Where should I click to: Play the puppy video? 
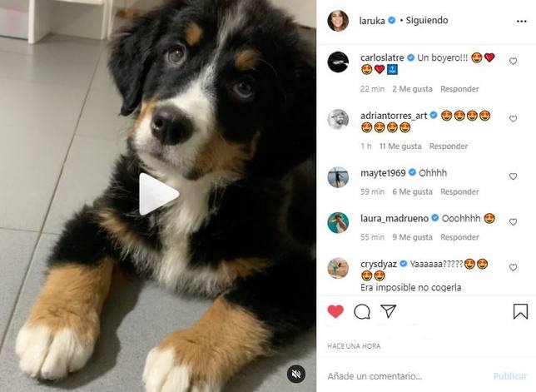(x=159, y=194)
